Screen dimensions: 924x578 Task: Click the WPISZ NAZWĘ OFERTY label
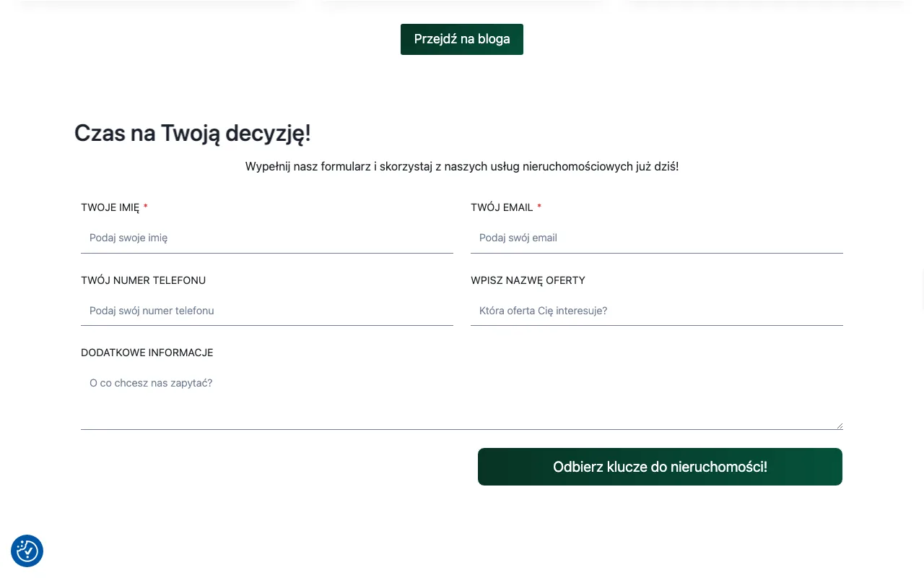(528, 280)
